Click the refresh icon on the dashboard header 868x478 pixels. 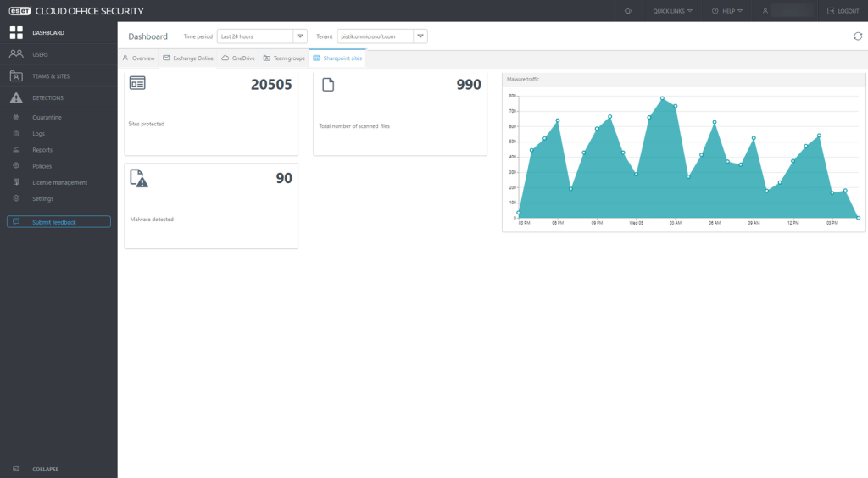(857, 36)
